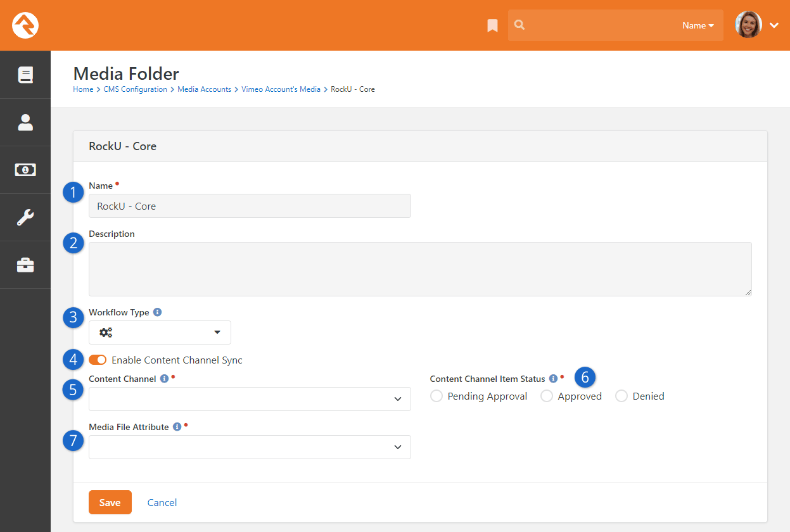790x532 pixels.
Task: Click the Rock RMS logo
Action: pyautogui.click(x=25, y=25)
